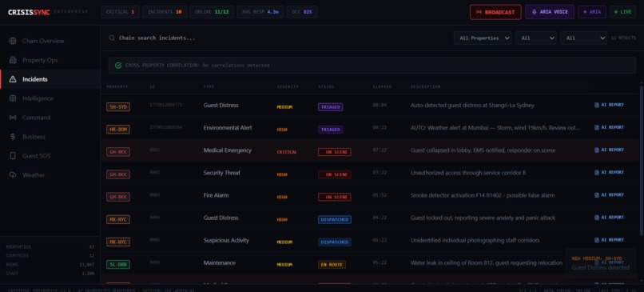Click the incidents table vertical scrollbar

pos(642,160)
